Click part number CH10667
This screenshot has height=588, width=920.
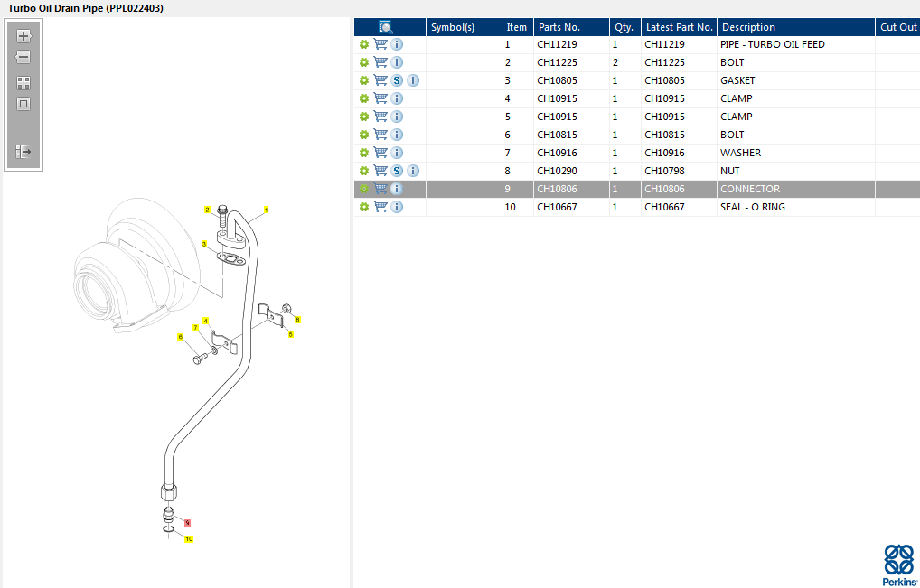pos(557,207)
